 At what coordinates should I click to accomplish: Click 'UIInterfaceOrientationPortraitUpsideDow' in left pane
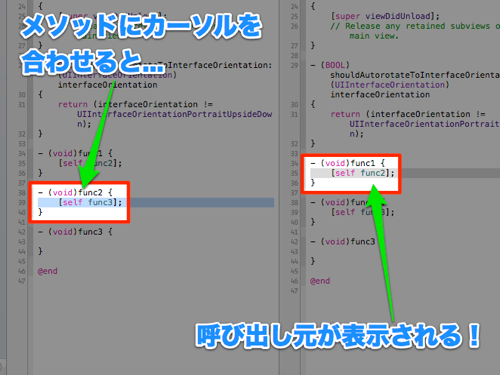click(175, 114)
